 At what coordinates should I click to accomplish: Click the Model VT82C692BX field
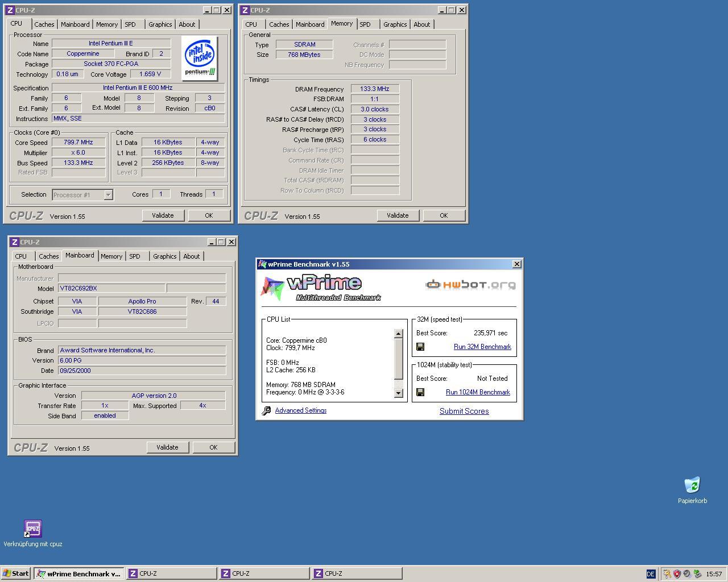(111, 288)
